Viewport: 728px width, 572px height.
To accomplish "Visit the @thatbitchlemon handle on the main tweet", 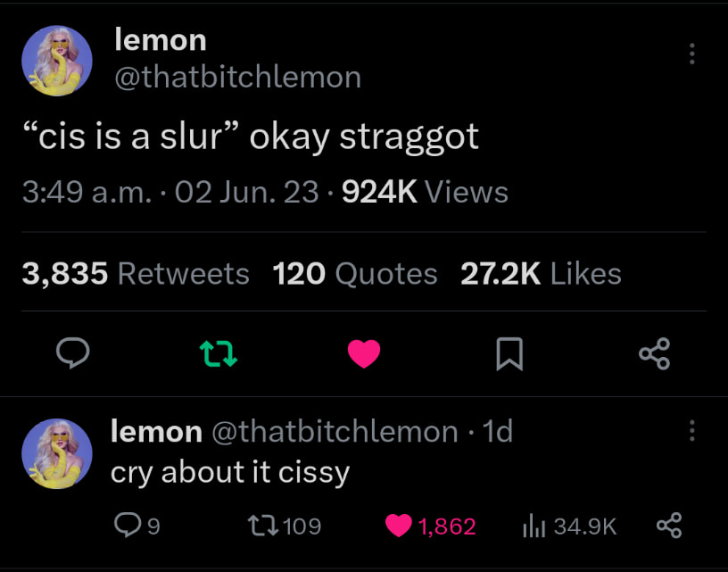I will tap(237, 77).
